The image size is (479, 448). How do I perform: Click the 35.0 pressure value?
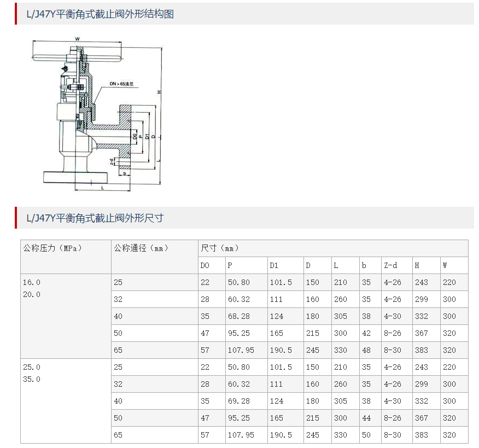[32, 379]
